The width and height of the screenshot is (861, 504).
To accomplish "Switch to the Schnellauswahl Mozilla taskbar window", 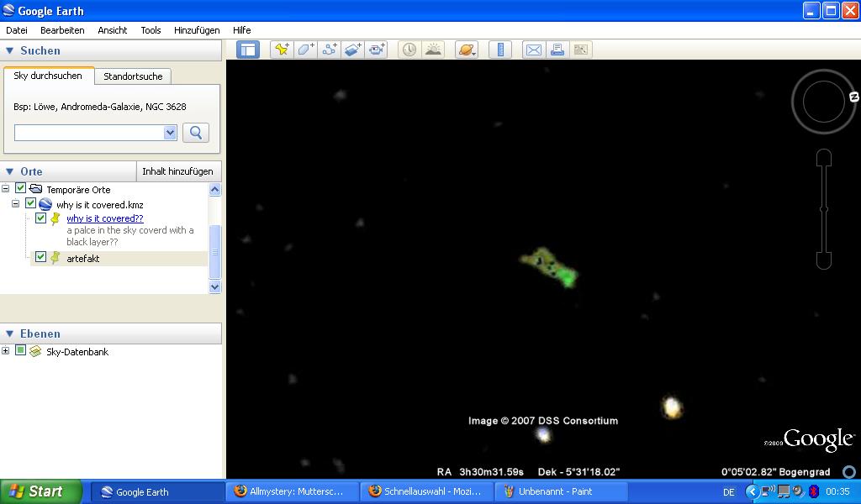I will [427, 491].
